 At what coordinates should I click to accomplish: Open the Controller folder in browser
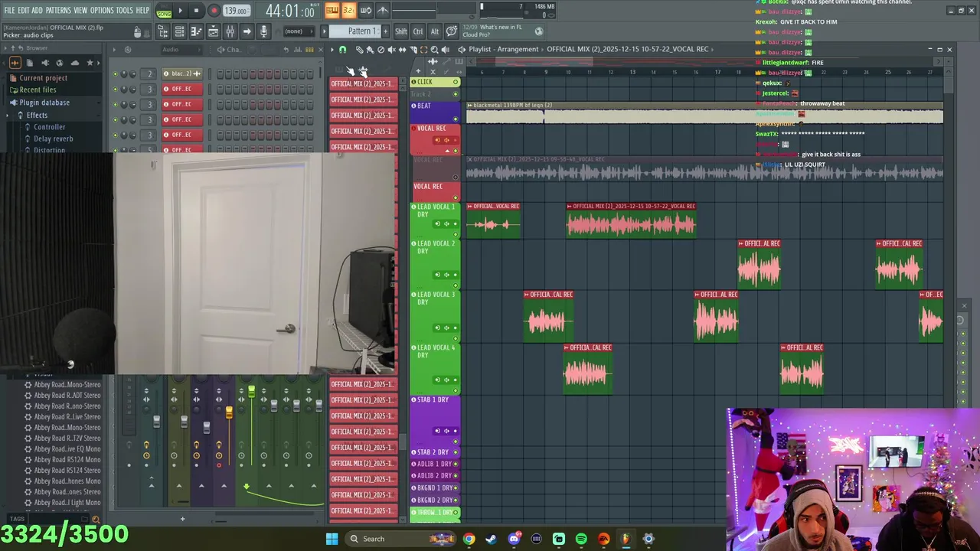tap(49, 127)
